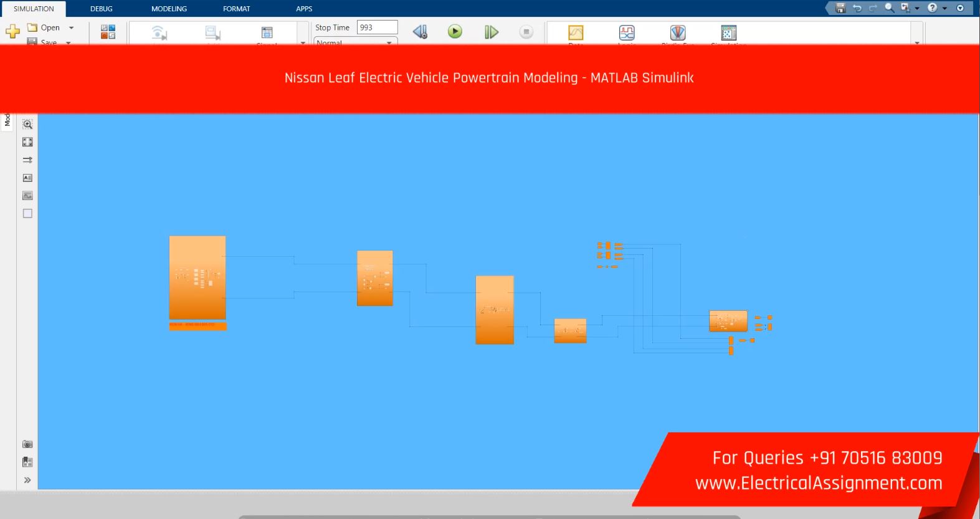
Task: Click the Screenshot camera icon
Action: 27,444
